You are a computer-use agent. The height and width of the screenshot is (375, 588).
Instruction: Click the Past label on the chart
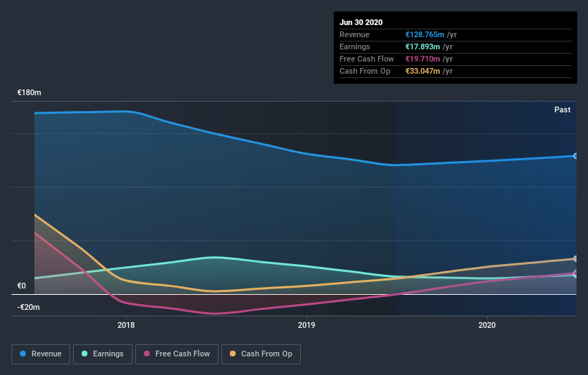[562, 109]
